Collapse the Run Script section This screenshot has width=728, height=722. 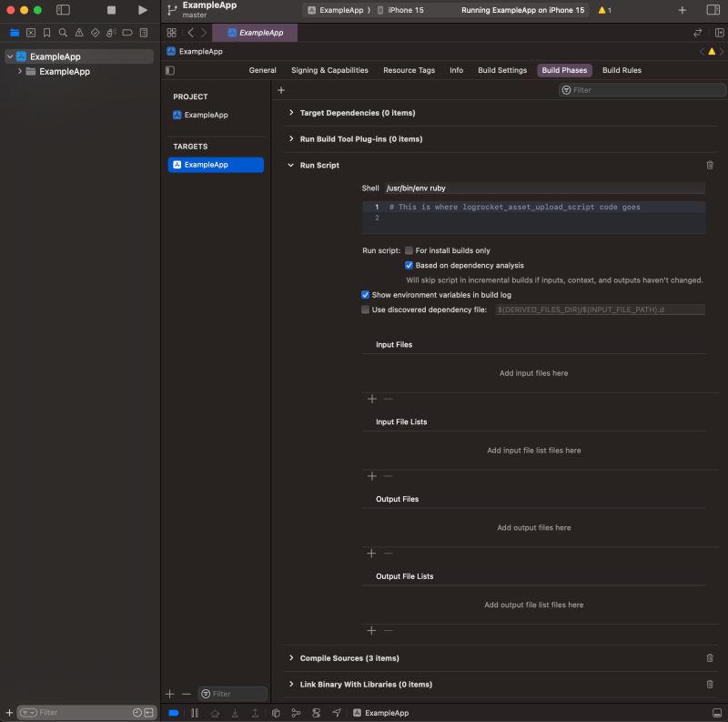[x=290, y=165]
